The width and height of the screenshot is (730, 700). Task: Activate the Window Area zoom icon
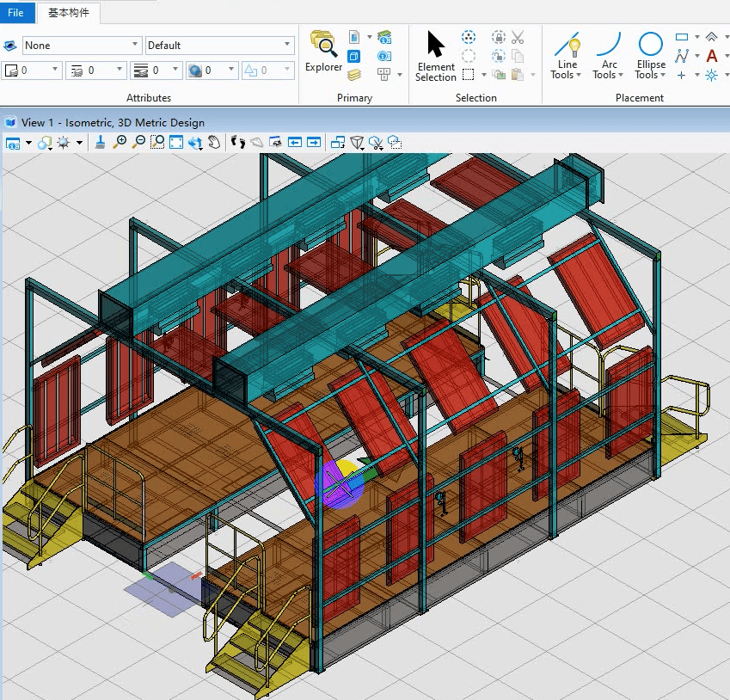pyautogui.click(x=157, y=142)
